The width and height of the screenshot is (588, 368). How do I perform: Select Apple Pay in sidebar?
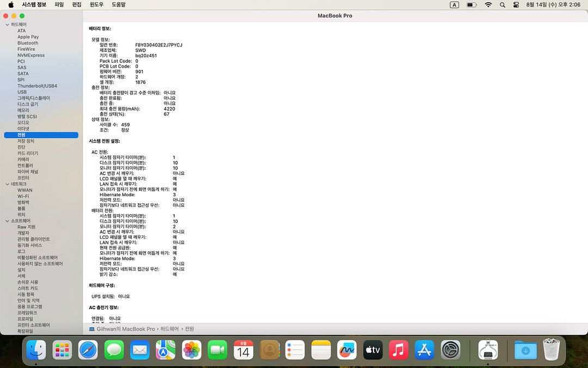click(x=28, y=37)
